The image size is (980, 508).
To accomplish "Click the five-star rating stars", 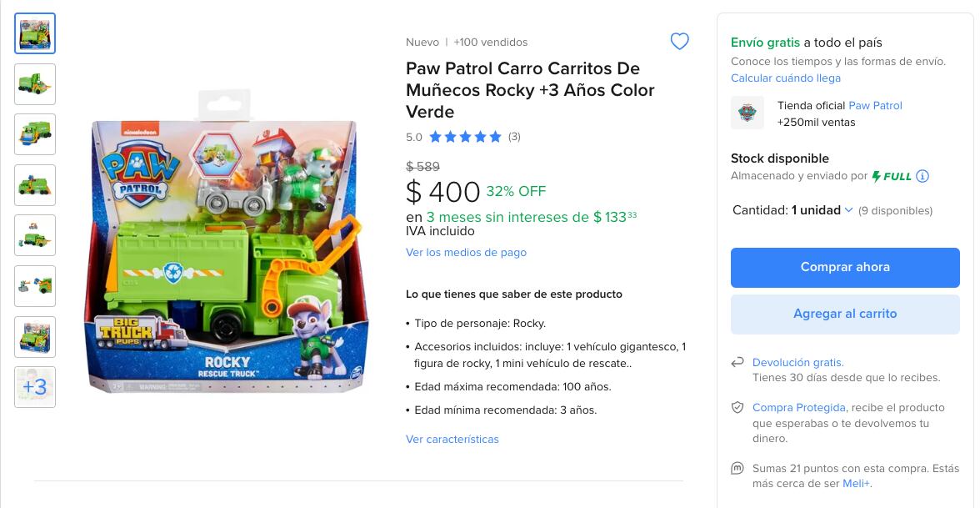I will [x=467, y=137].
